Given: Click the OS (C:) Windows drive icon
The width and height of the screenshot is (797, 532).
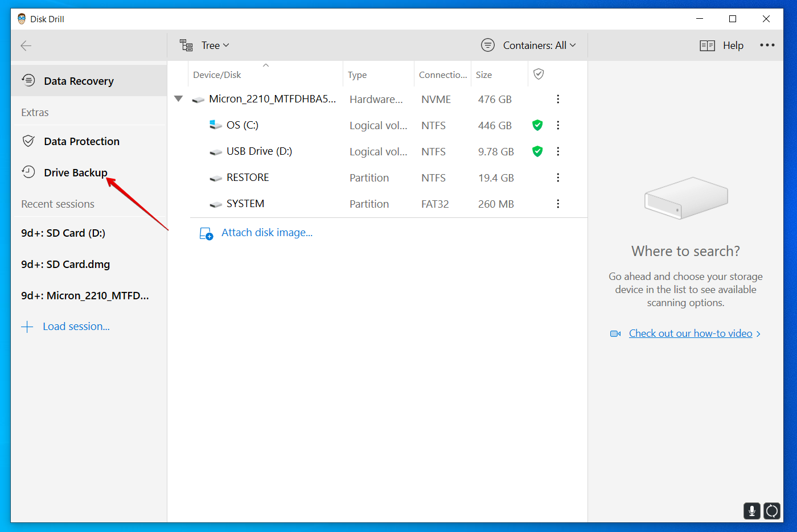Looking at the screenshot, I should click(x=216, y=125).
